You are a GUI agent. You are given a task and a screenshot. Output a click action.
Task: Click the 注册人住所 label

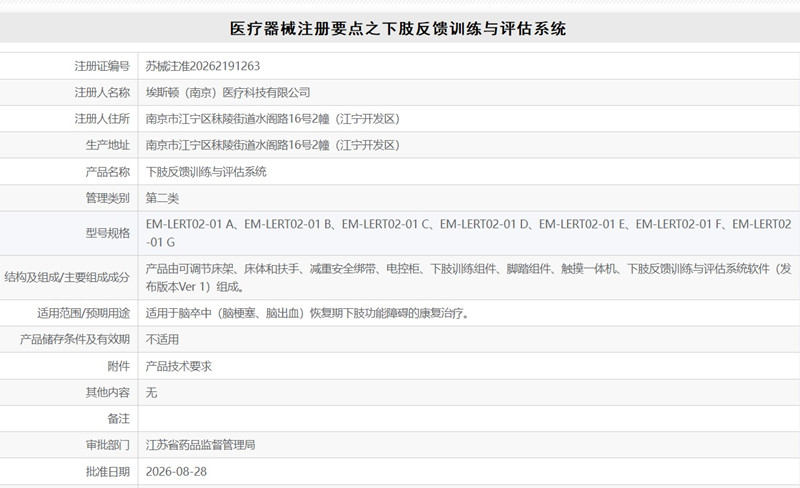(x=102, y=119)
